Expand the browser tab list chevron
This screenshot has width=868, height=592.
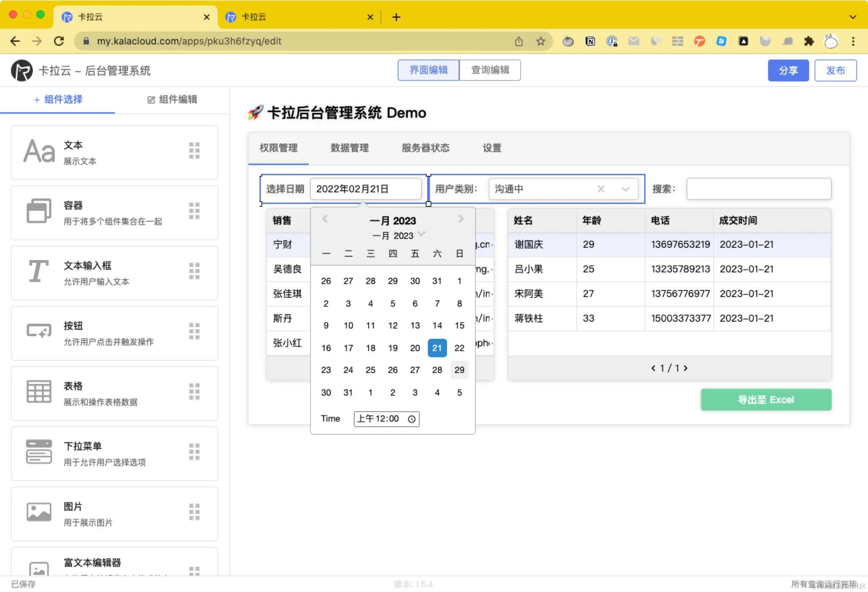853,17
